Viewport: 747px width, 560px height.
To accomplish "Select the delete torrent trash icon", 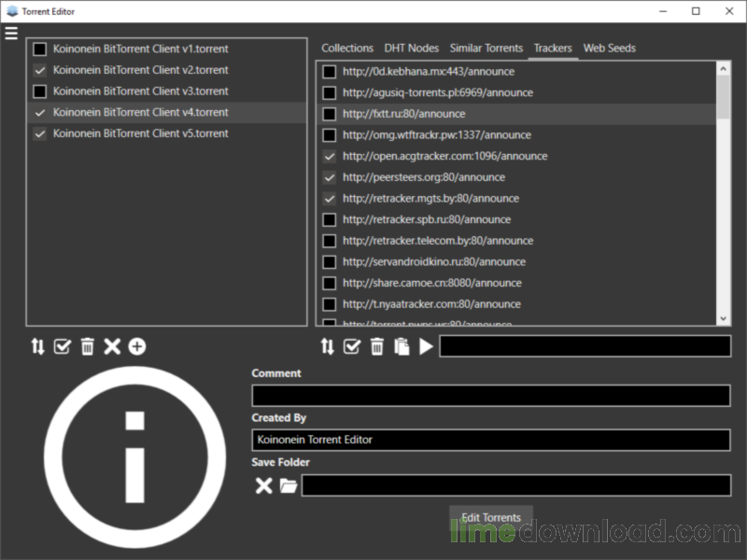I will pyautogui.click(x=87, y=346).
